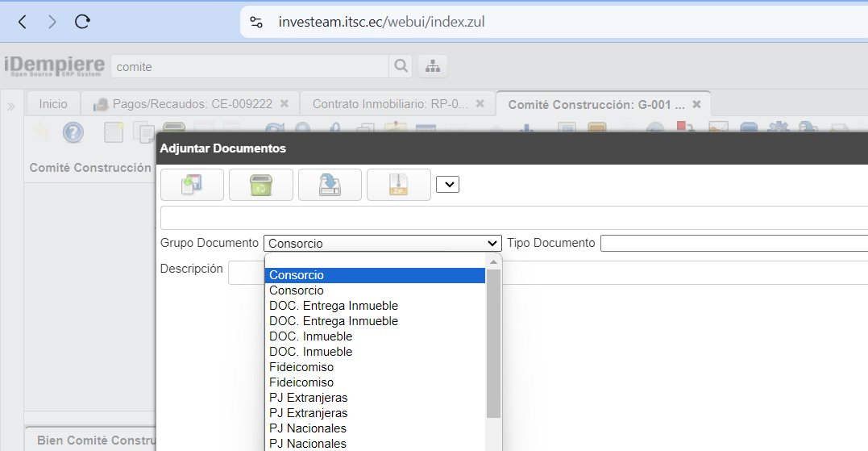The width and height of the screenshot is (868, 451).
Task: Click the green recycle bin delete icon
Action: [x=260, y=185]
